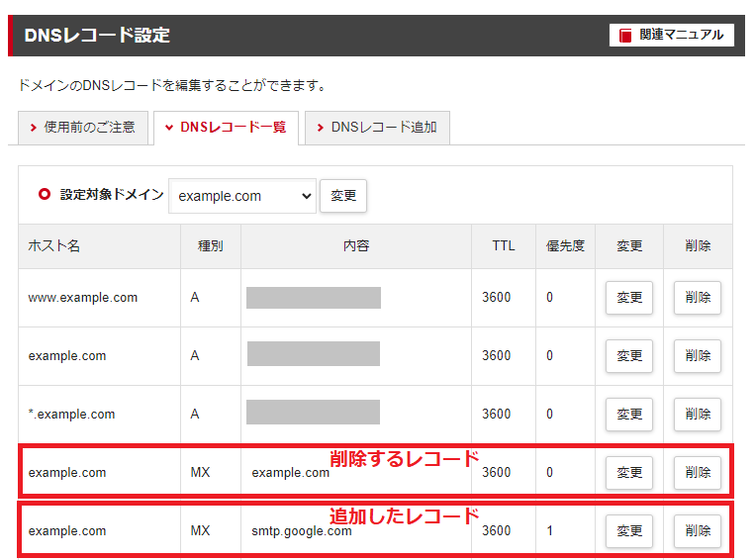Click the arrow icon on DNSレコード追加 tab
The width and height of the screenshot is (755, 560).
click(x=321, y=128)
